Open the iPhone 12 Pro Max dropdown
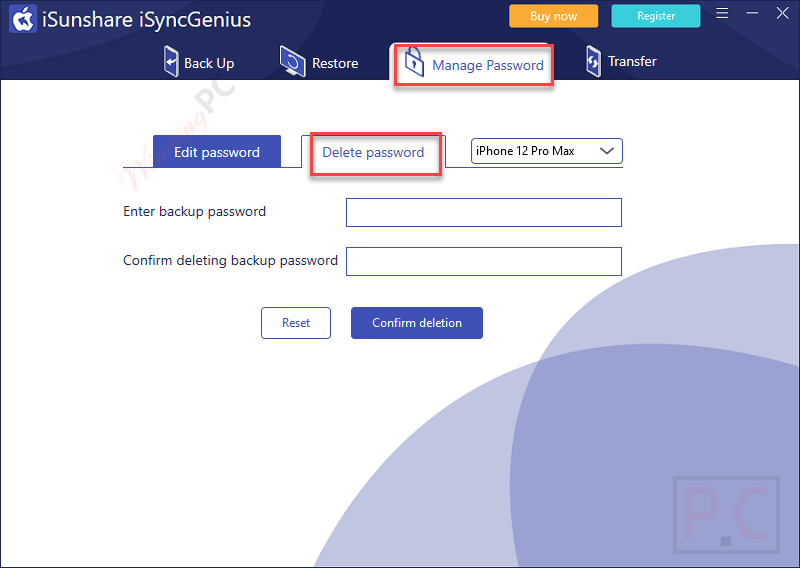Screen dimensions: 800x568 pos(546,151)
